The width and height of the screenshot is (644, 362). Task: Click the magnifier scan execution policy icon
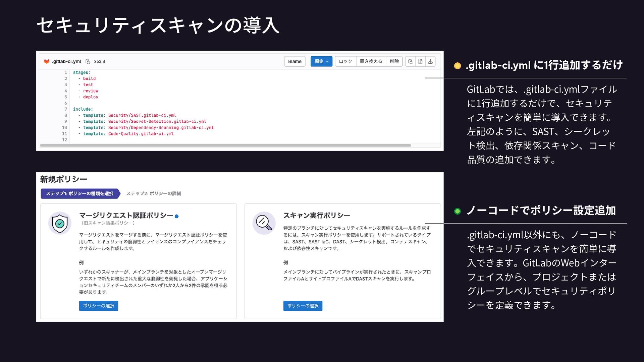264,223
